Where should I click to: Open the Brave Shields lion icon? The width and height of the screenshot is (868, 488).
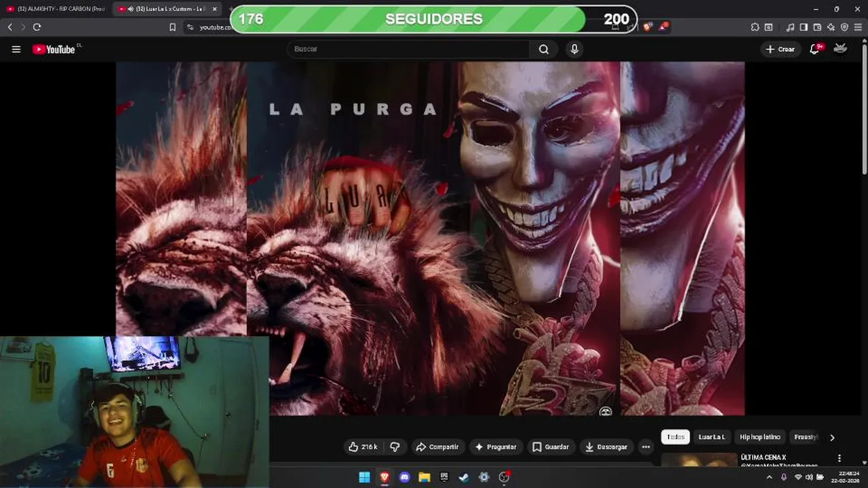(x=647, y=27)
